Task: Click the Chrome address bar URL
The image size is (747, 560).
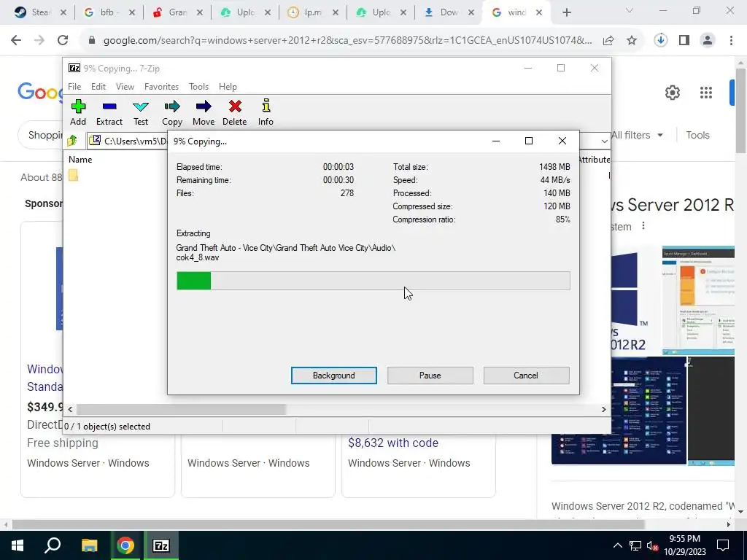Action: 348,41
